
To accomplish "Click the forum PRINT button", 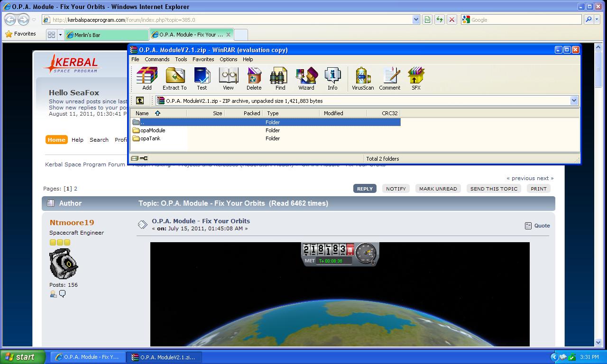I will tap(539, 189).
